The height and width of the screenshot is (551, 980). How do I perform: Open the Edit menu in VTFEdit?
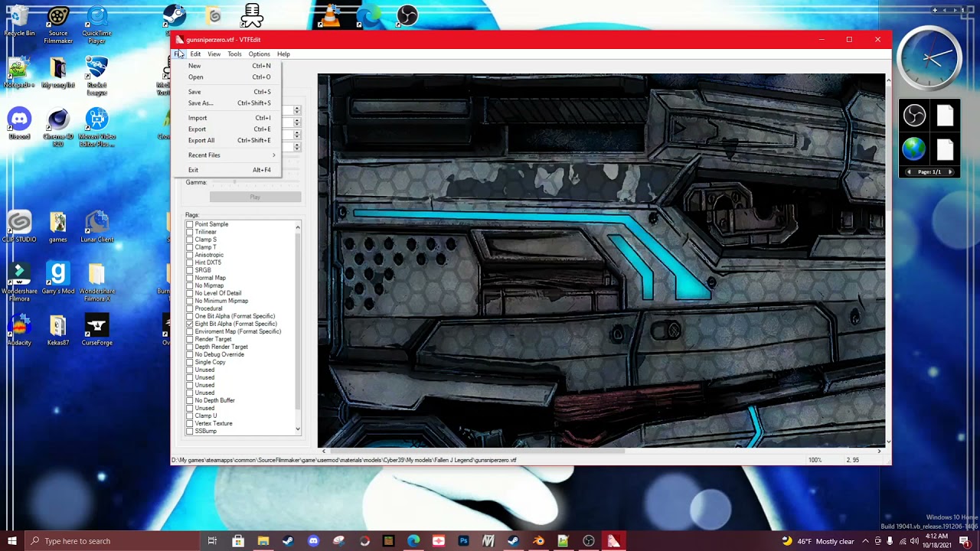click(x=195, y=54)
